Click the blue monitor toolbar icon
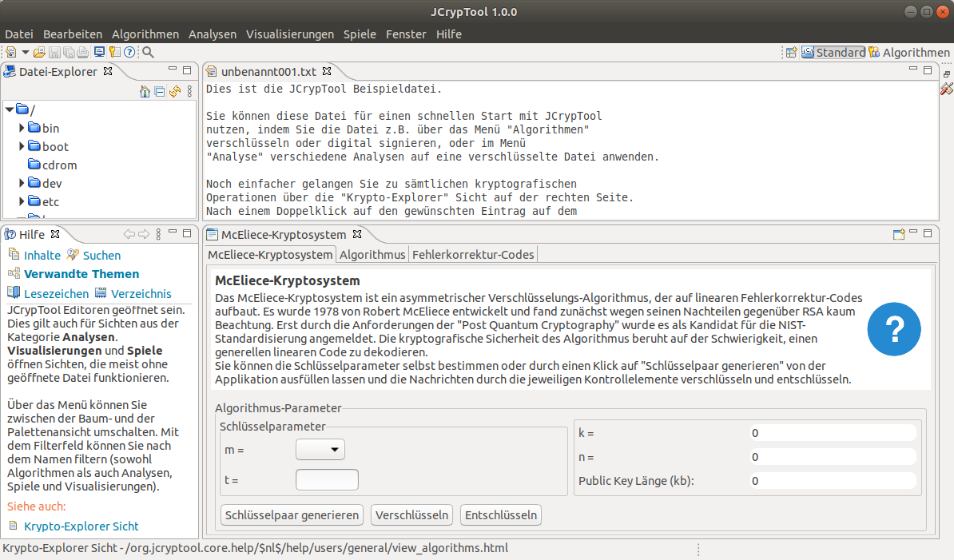The image size is (954, 560). [99, 52]
